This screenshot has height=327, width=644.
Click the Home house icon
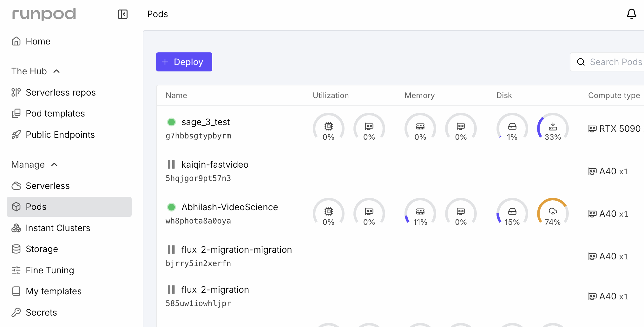coord(16,41)
